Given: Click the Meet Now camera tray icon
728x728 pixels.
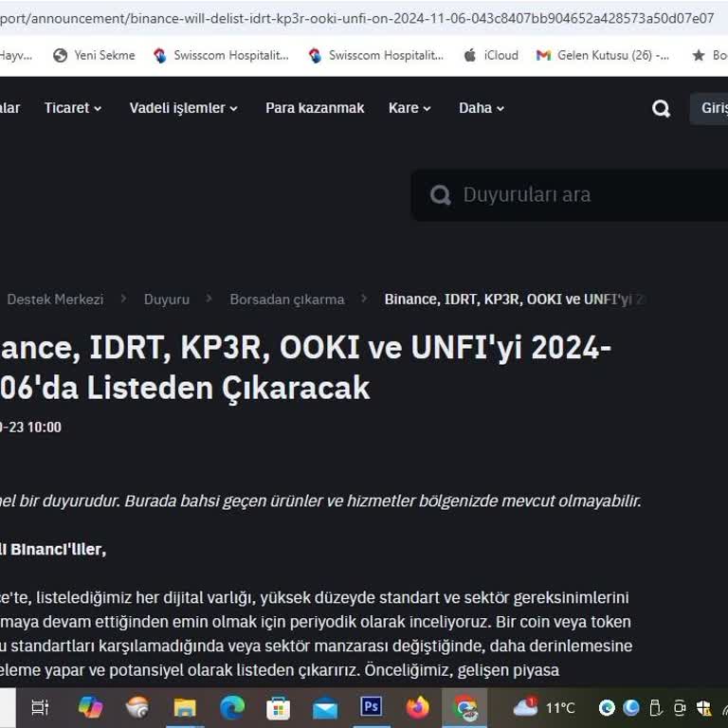Looking at the screenshot, I should pyautogui.click(x=680, y=708).
